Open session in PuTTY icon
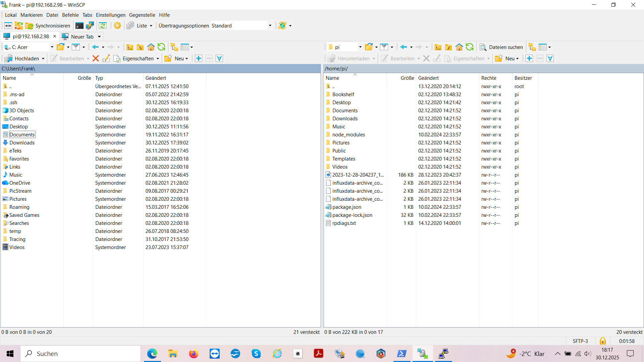 90,26
